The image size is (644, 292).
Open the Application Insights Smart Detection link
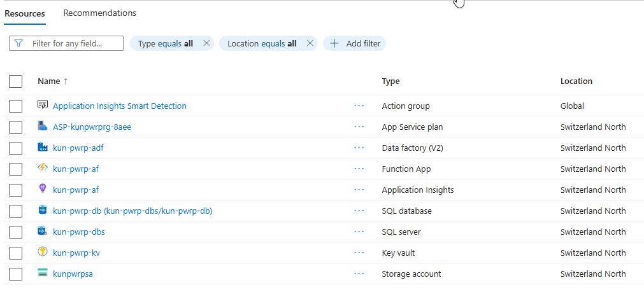point(120,106)
